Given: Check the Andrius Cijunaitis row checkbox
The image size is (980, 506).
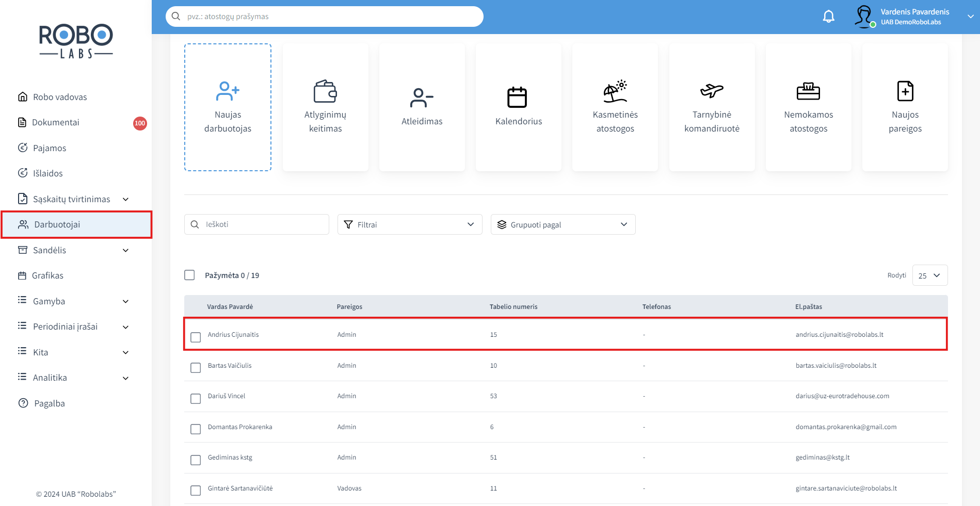Looking at the screenshot, I should (x=196, y=337).
